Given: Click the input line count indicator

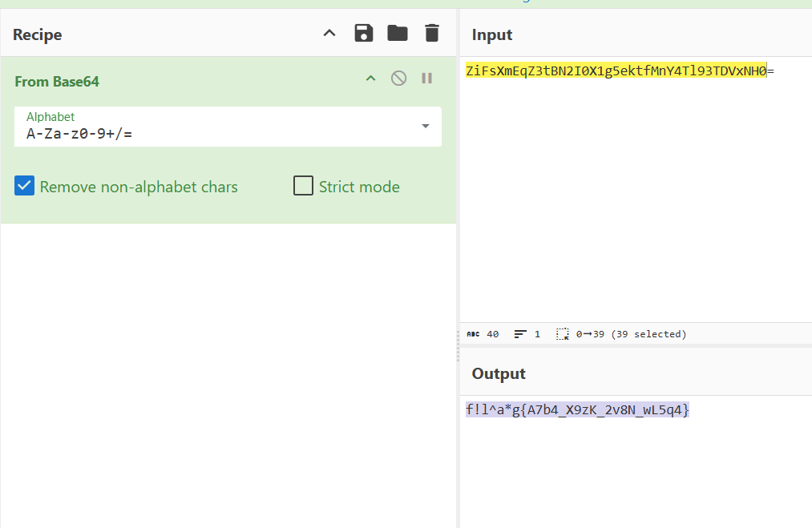Looking at the screenshot, I should [x=527, y=334].
